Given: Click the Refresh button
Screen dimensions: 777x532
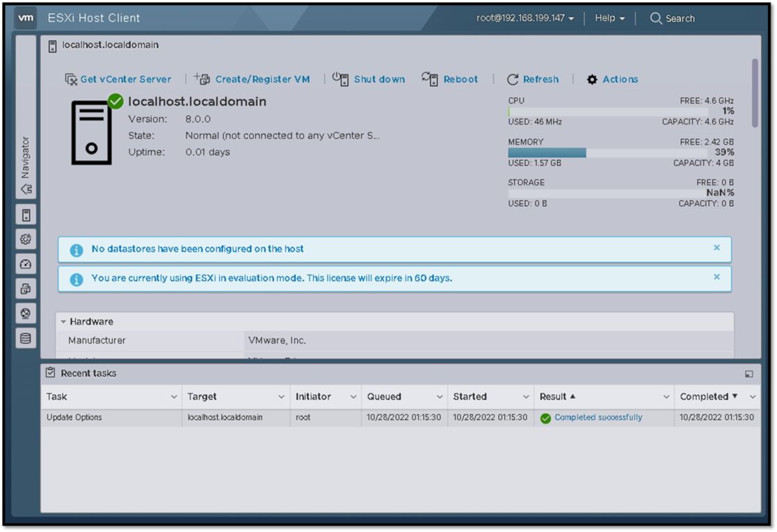Looking at the screenshot, I should point(534,79).
